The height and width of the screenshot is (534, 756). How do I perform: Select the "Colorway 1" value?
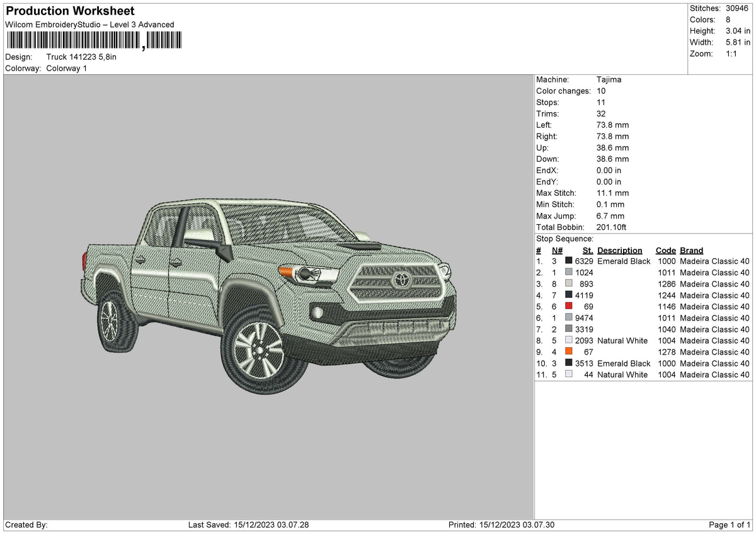point(67,68)
